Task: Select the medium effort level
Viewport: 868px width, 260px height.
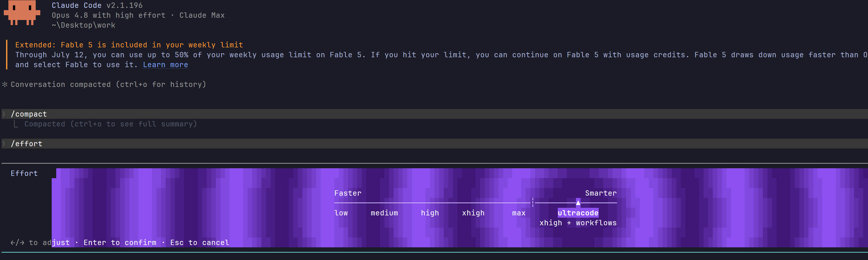Action: coord(384,213)
